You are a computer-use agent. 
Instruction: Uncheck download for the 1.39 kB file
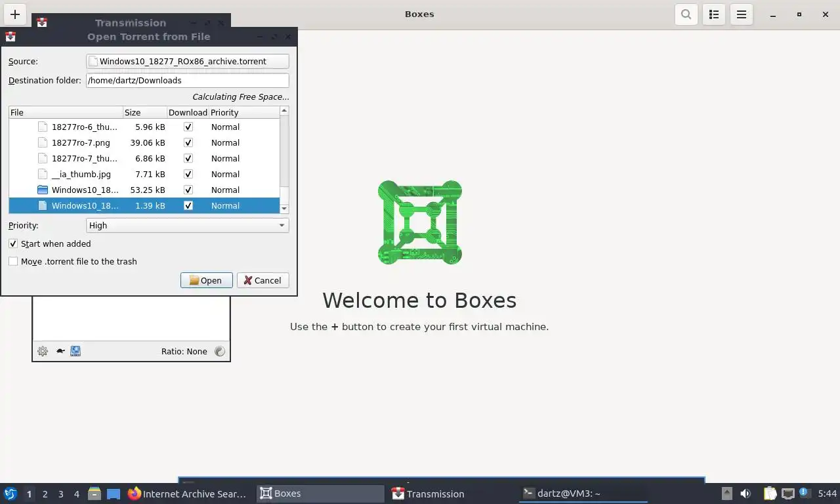tap(188, 205)
